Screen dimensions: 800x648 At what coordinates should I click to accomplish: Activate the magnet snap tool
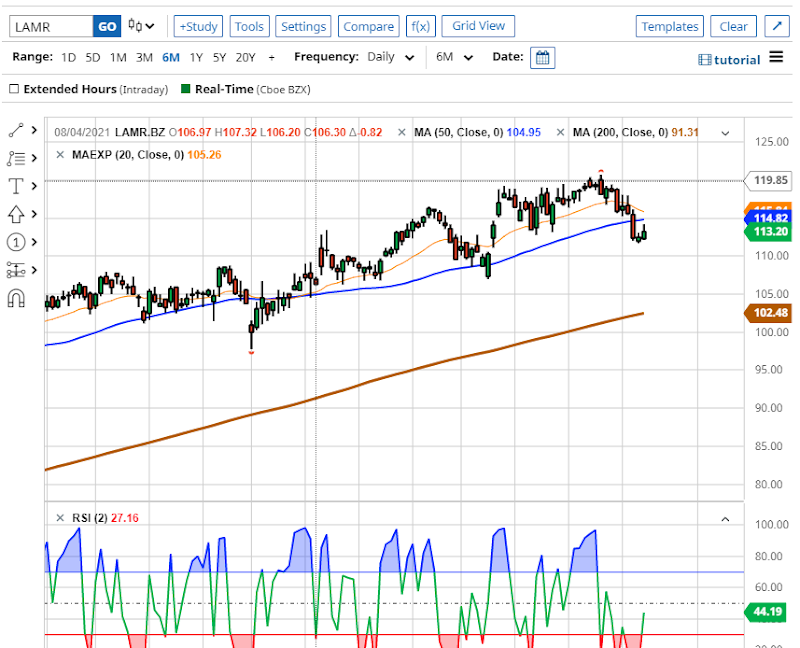pyautogui.click(x=16, y=298)
